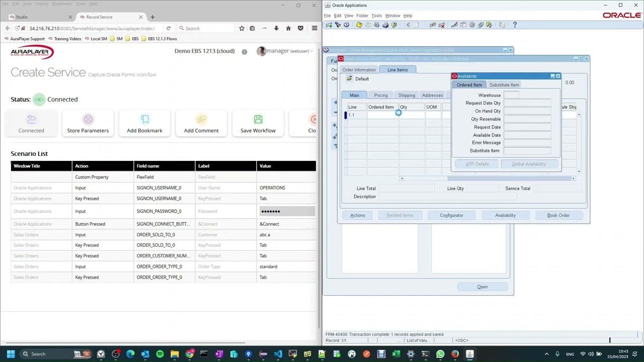Switch to the Line Items tab
644x362 pixels.
coord(397,70)
